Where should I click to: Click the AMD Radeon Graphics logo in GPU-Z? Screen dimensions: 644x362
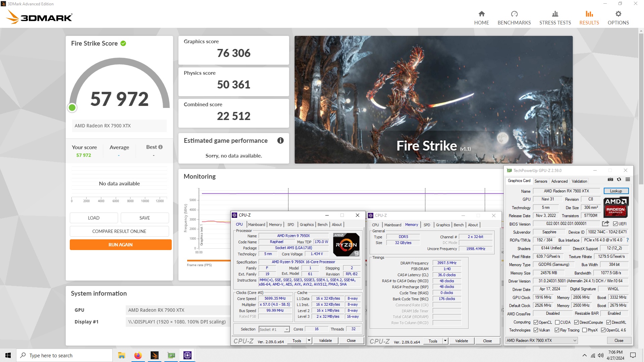(x=616, y=207)
